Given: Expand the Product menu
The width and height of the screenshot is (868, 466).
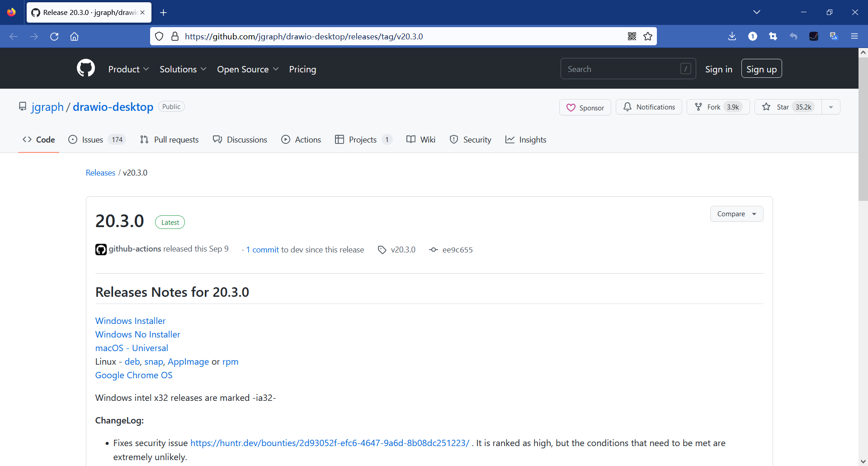Looking at the screenshot, I should (x=128, y=69).
